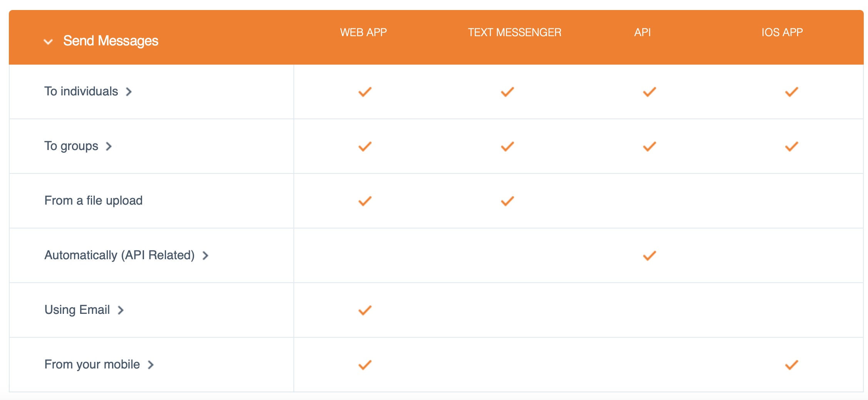The width and height of the screenshot is (868, 400).
Task: Open the To groups link
Action: (71, 146)
